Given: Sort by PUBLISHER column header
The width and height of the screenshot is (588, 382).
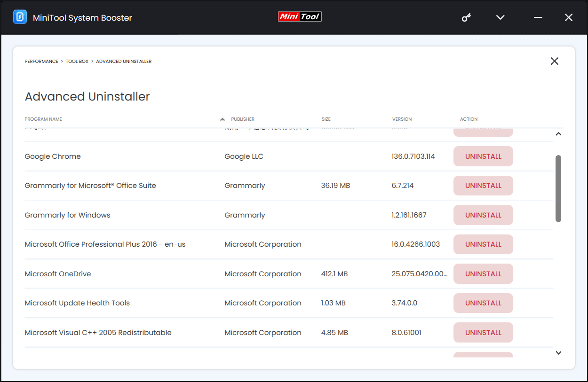Looking at the screenshot, I should 243,119.
